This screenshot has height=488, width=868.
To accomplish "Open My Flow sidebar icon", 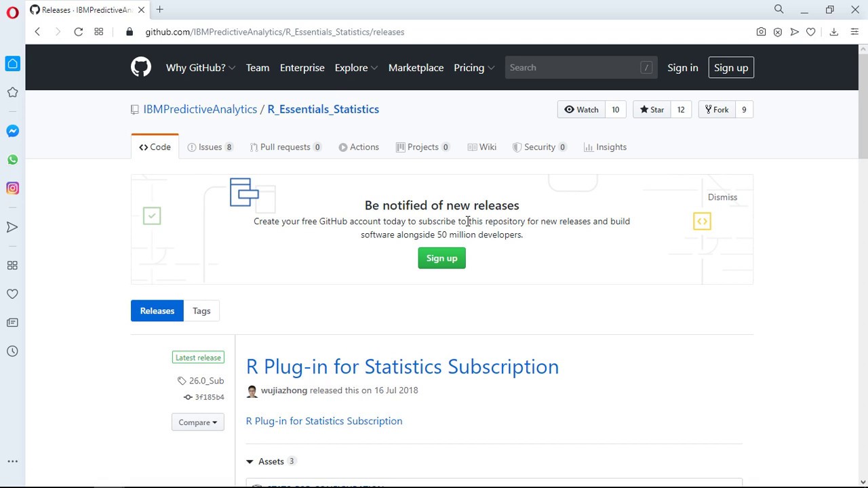I will point(12,227).
